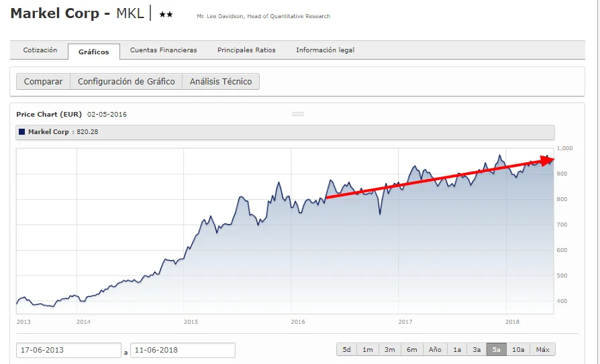Select the 5d time range

[347, 350]
